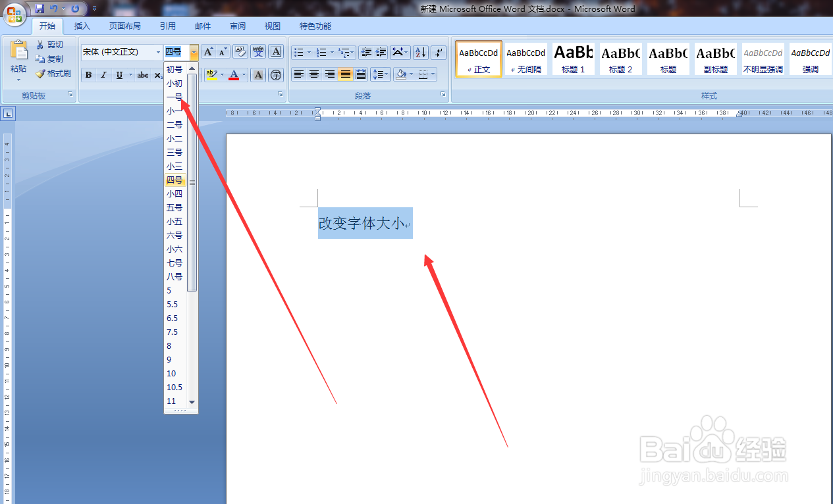Increase paragraph indent
Image resolution: width=833 pixels, height=504 pixels.
(x=381, y=52)
